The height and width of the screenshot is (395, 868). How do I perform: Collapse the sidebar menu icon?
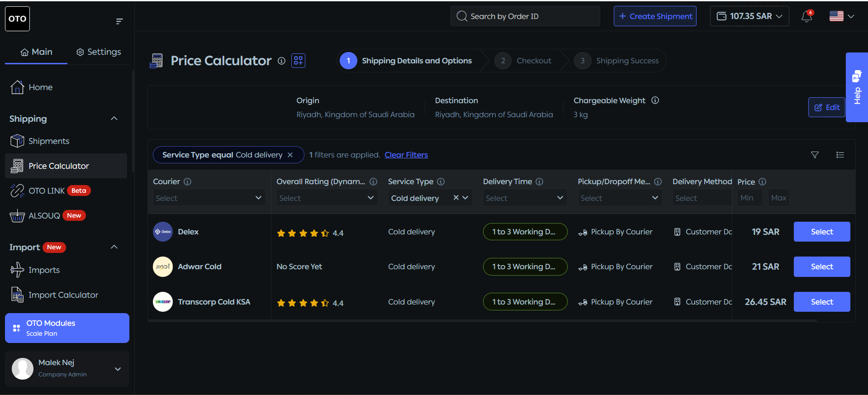tap(119, 21)
